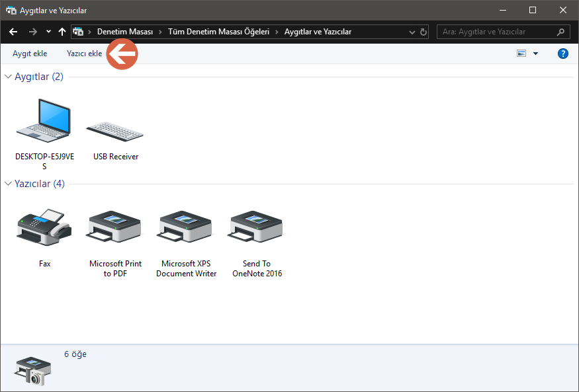Click the view layout icon button
This screenshot has height=392, width=579.
(x=521, y=54)
